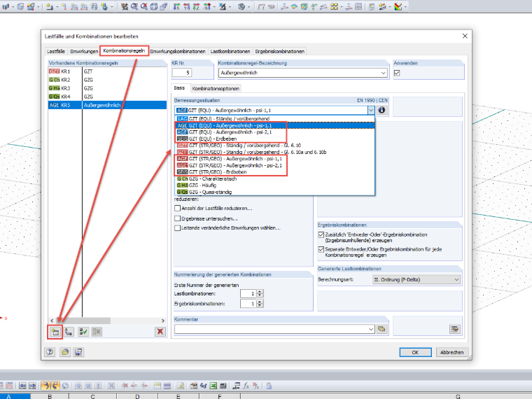The height and width of the screenshot is (399, 532).
Task: Click the rules list right scroll arrow
Action: pyautogui.click(x=163, y=321)
